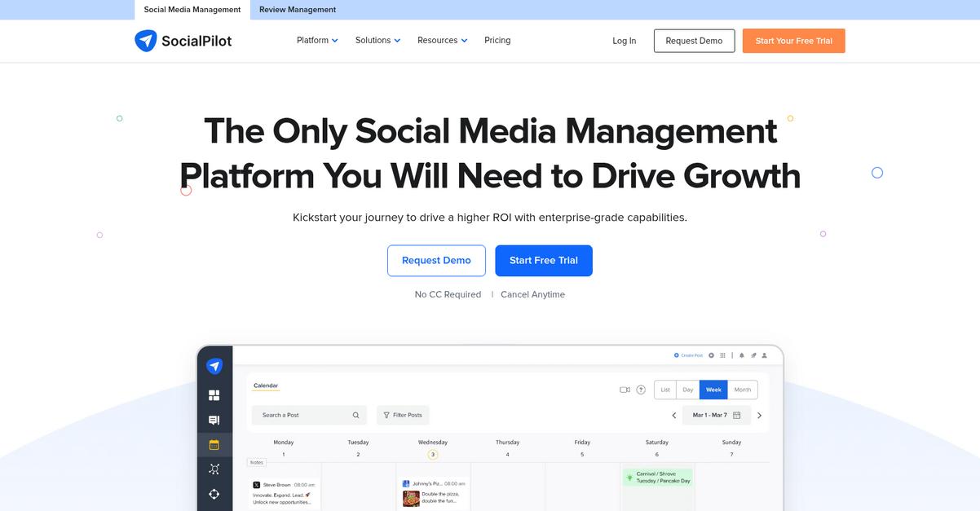Open the dashboard grid icon in mockup sidebar
Screen dimensions: 980x511
[214, 395]
